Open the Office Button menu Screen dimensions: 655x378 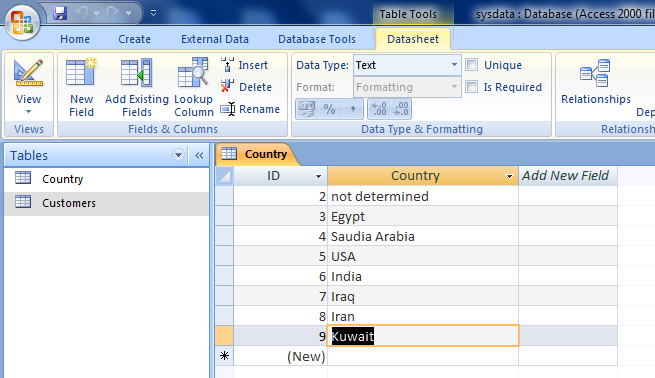pos(23,22)
